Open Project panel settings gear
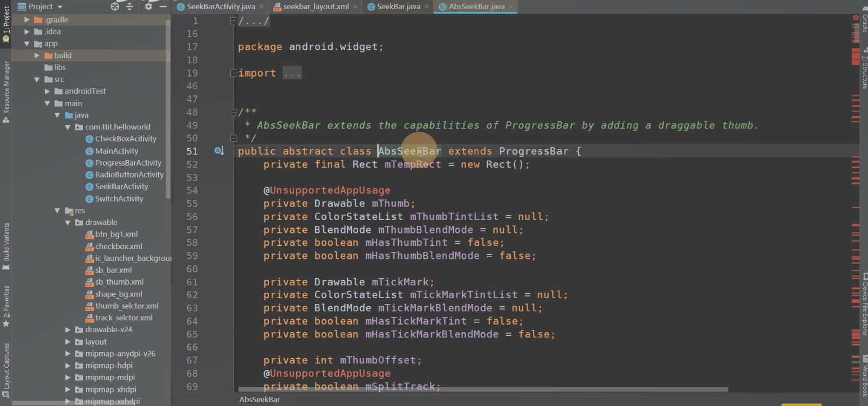The height and width of the screenshot is (406, 868). [x=148, y=6]
